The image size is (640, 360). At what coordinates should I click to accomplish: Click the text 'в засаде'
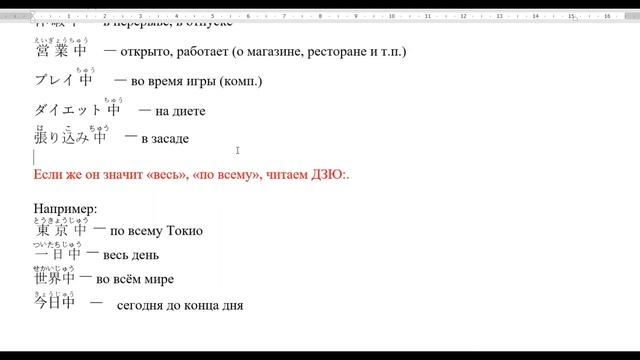point(165,139)
